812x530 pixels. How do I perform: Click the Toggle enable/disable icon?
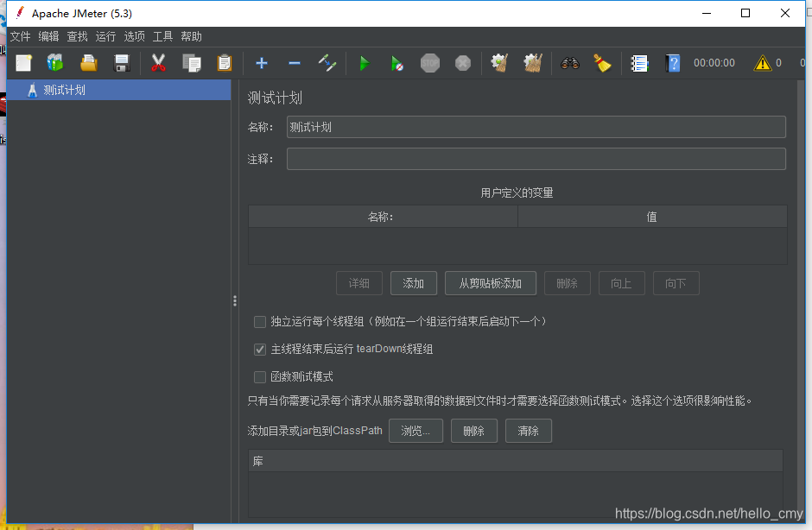pyautogui.click(x=327, y=63)
